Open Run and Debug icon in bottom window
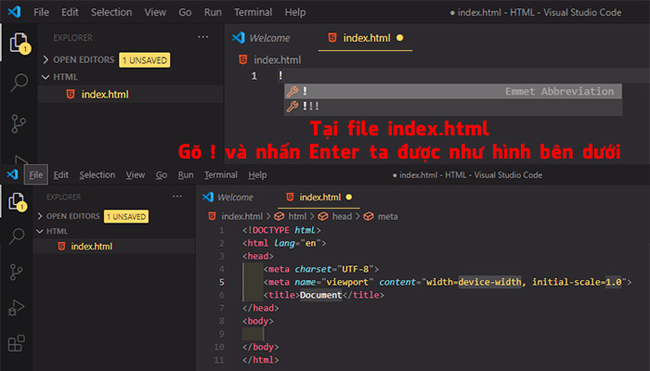 (x=16, y=308)
